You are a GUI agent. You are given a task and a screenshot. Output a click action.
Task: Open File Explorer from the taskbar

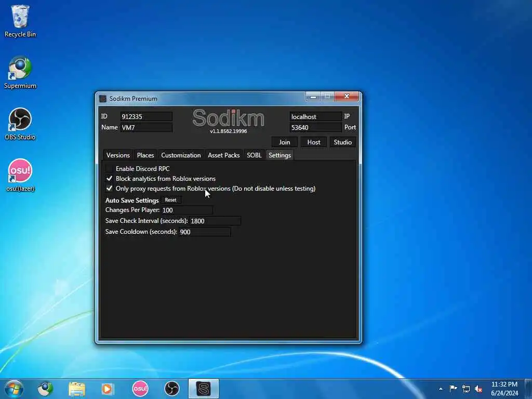pos(77,389)
